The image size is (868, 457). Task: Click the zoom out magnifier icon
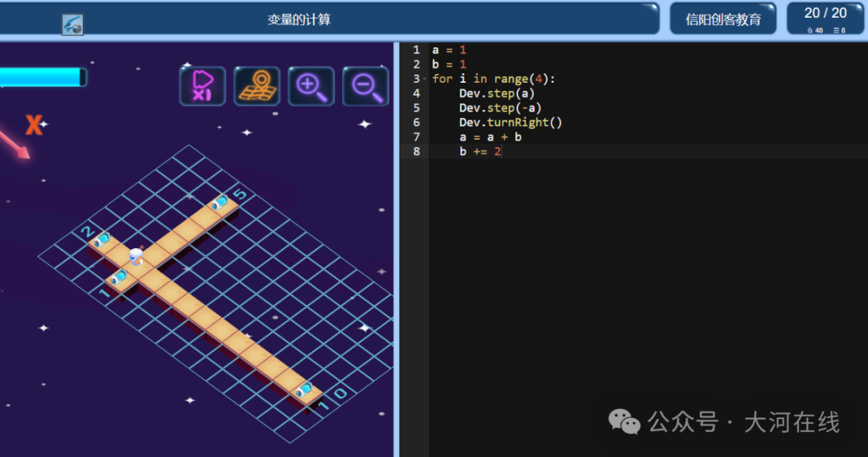pyautogui.click(x=366, y=86)
